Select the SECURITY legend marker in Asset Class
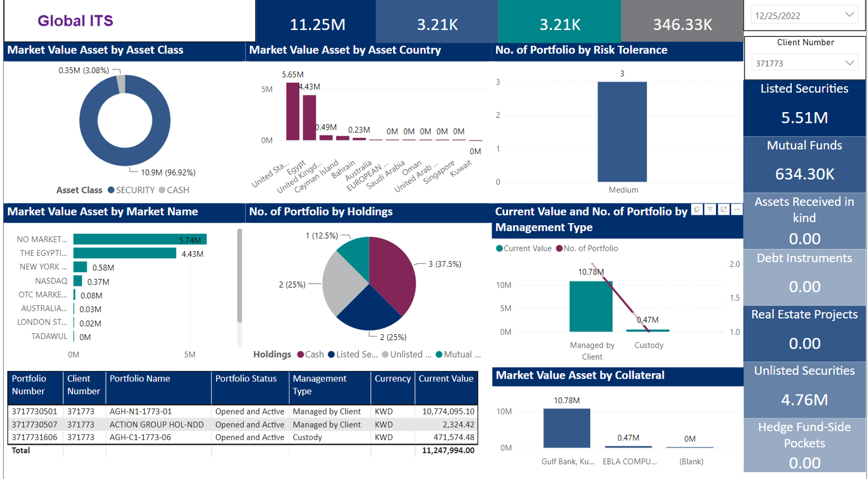The height and width of the screenshot is (479, 868). click(x=111, y=190)
